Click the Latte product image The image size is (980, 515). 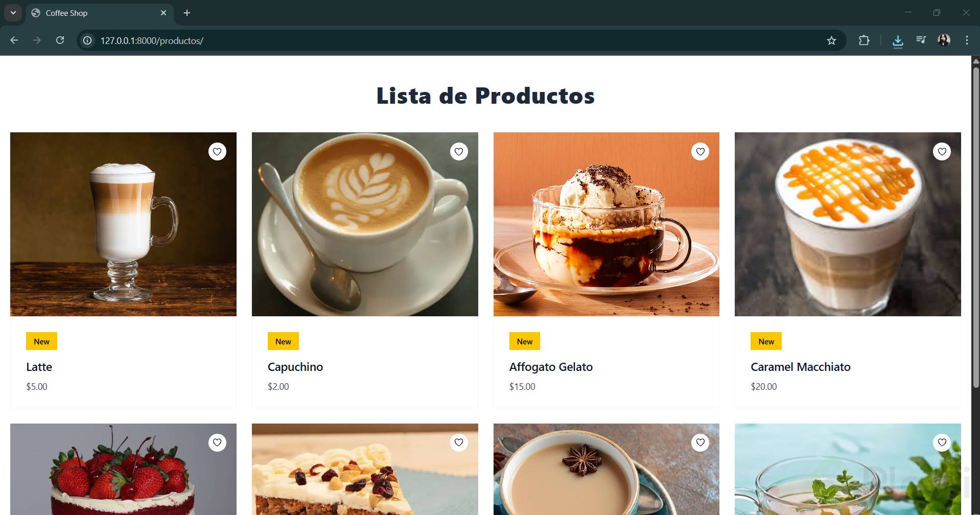pos(123,224)
